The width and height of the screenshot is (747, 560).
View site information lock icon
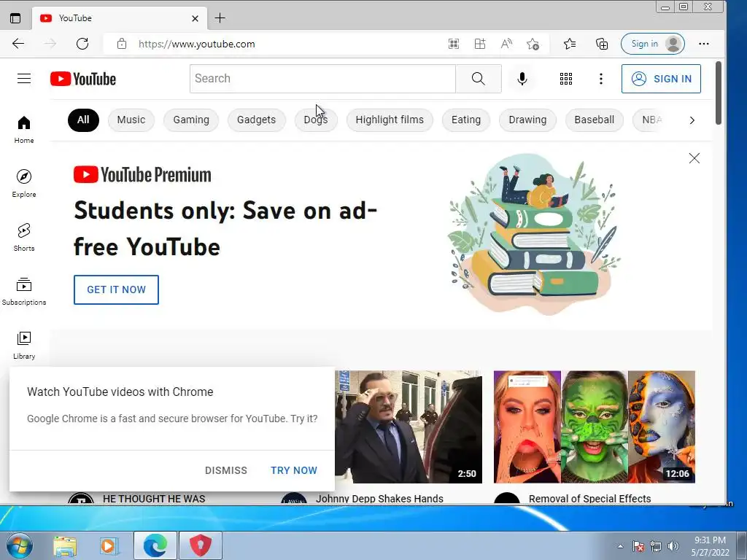[x=122, y=44]
